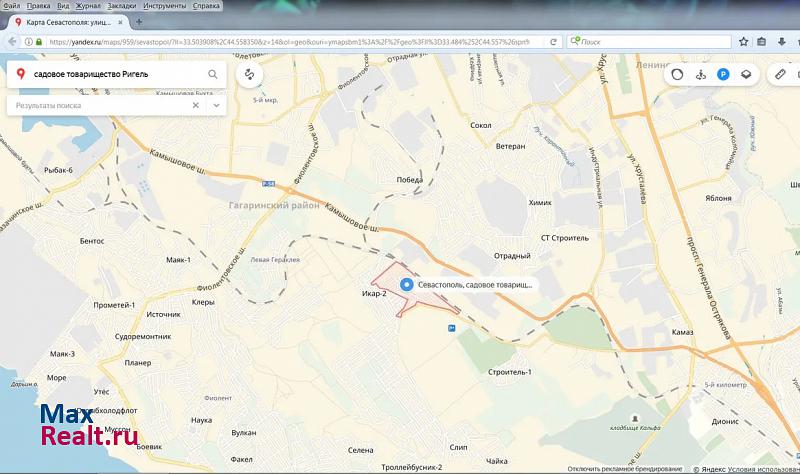Clear search results with the X icon

(x=196, y=105)
